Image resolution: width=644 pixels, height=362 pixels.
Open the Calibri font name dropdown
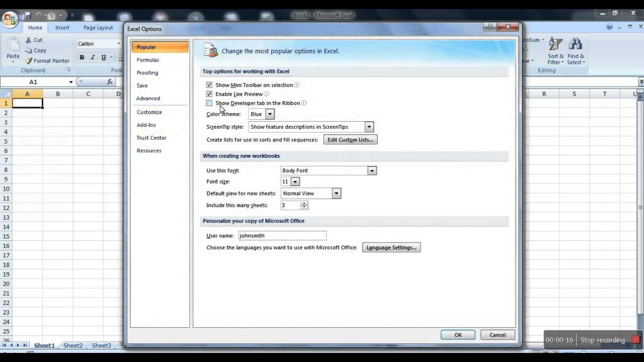[x=119, y=44]
